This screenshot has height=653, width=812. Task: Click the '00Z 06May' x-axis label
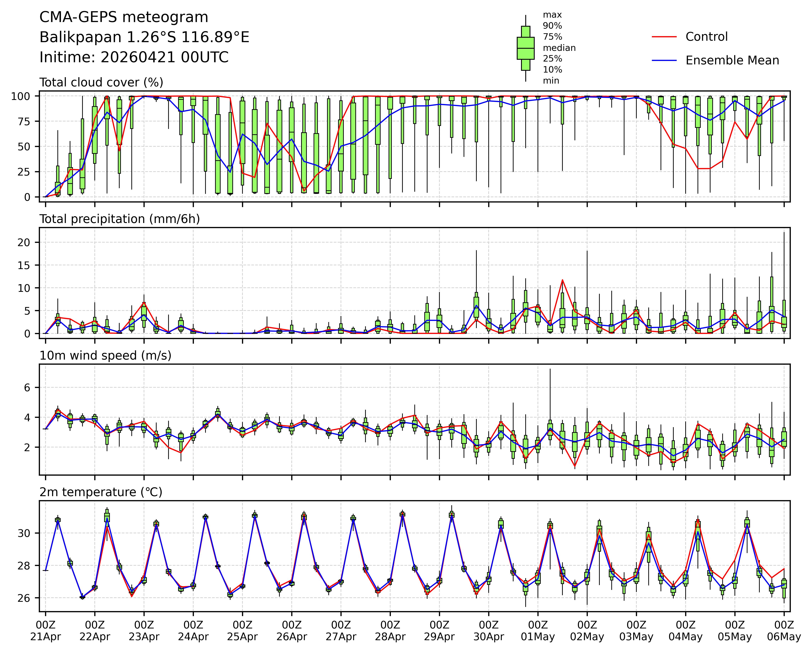(x=784, y=631)
